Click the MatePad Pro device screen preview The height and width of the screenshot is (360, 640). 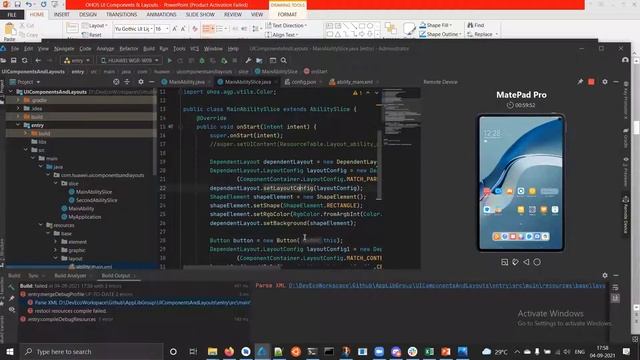521,182
